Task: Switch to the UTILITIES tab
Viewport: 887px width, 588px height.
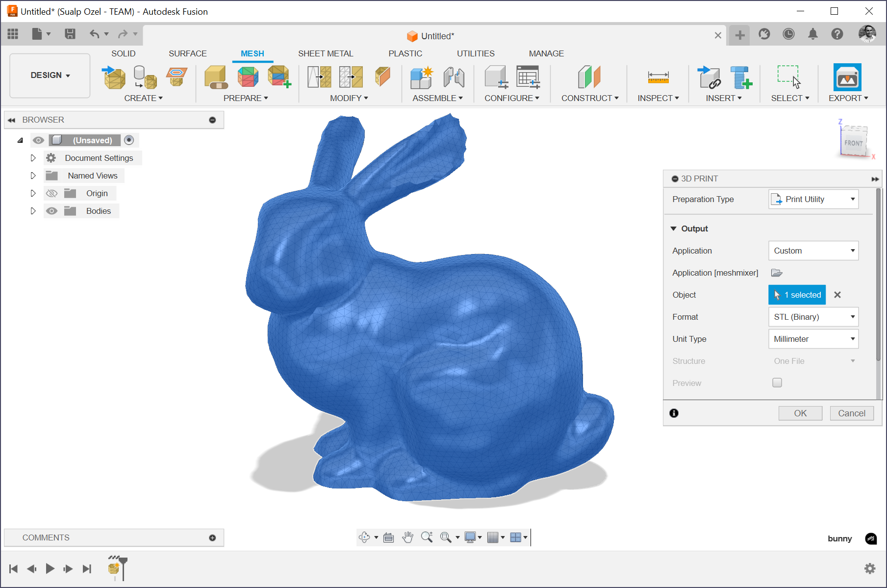Action: pyautogui.click(x=476, y=53)
